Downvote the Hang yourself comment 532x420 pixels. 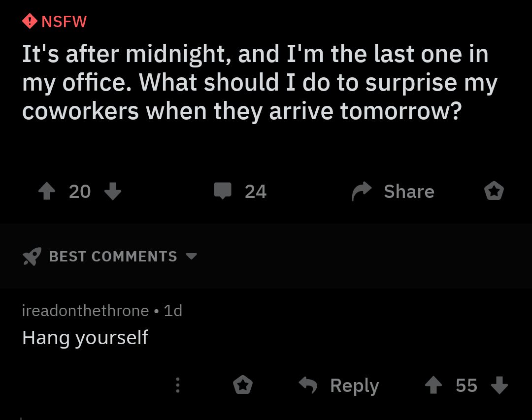pyautogui.click(x=499, y=386)
